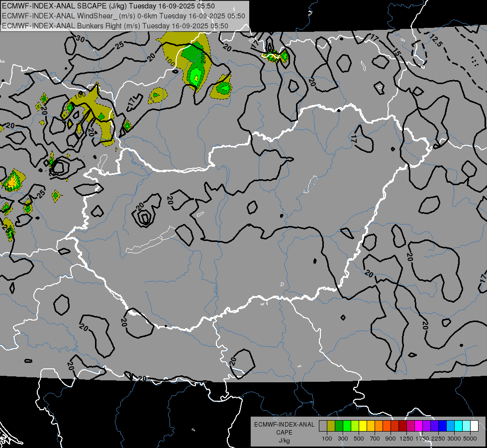Viewport: 487px width, 448px height.
Task: Select the yellow swatch in the CAPE legend
Action: 363,426
